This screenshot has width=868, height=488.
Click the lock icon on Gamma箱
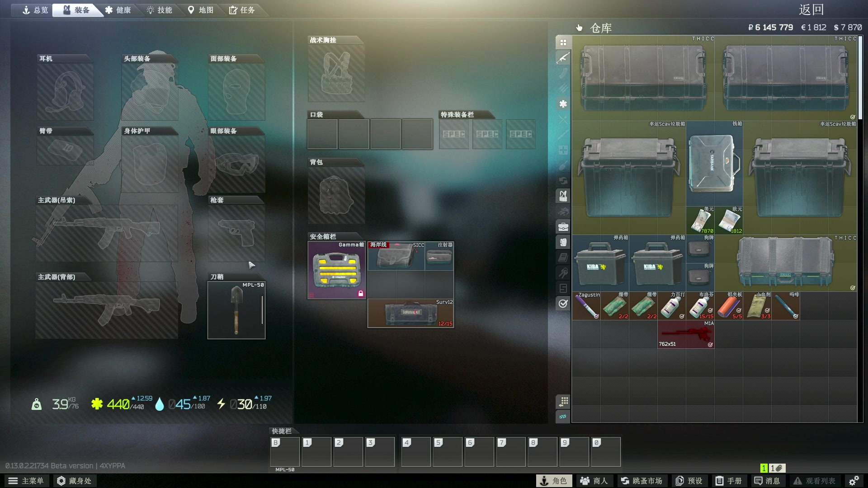pos(361,294)
